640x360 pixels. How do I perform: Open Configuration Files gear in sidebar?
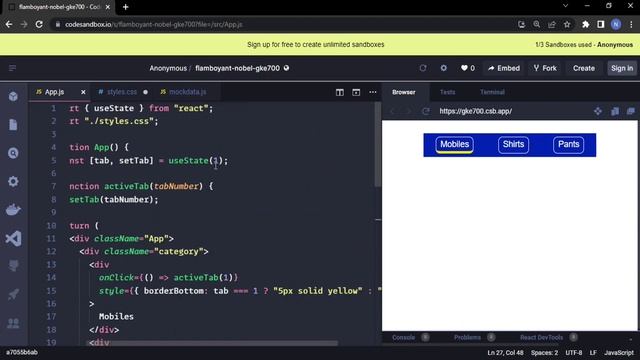pos(13,181)
